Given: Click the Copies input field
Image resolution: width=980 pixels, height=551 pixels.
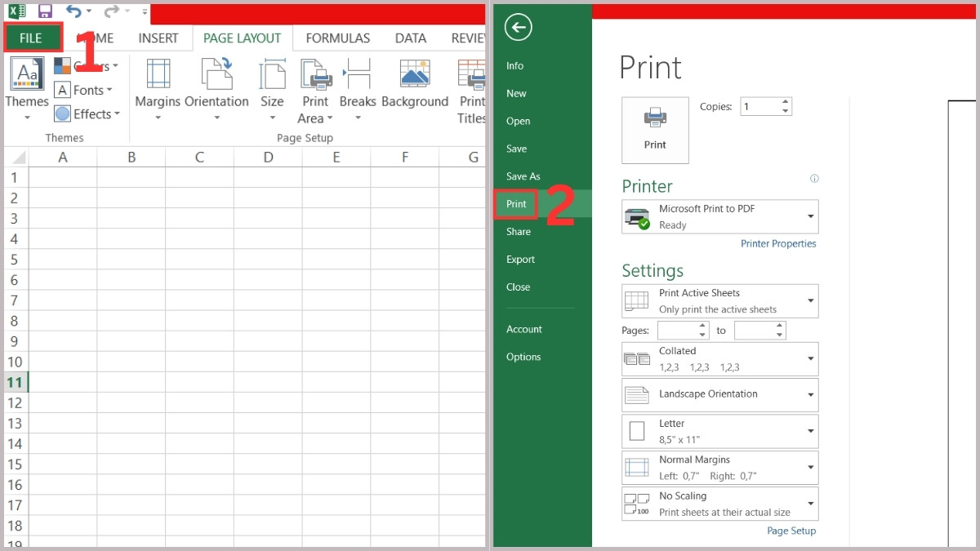Looking at the screenshot, I should [x=760, y=105].
